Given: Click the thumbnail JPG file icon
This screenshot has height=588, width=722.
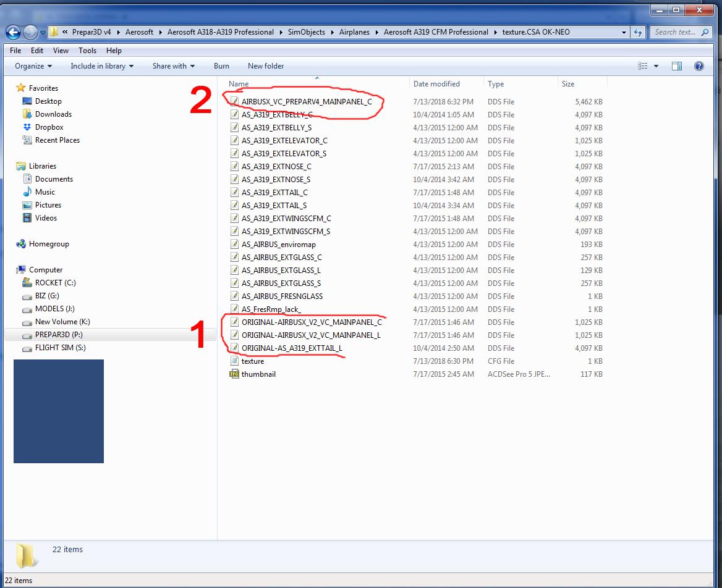Looking at the screenshot, I should tap(234, 374).
